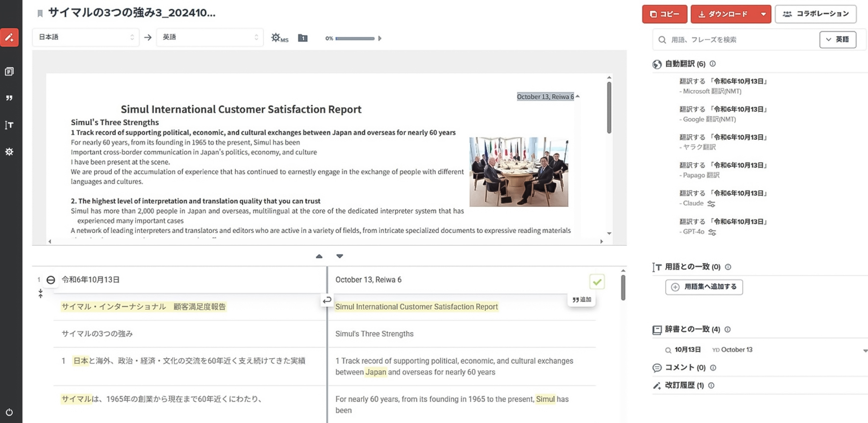868x423 pixels.
Task: Click source segment サイマルの3つの強み
Action: 97,334
